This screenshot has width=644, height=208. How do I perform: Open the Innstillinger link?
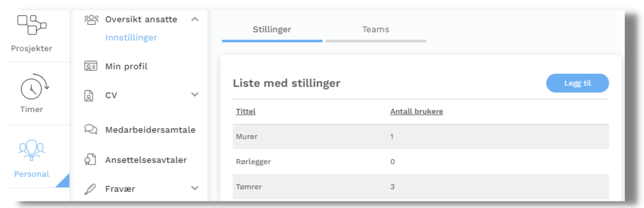[131, 38]
